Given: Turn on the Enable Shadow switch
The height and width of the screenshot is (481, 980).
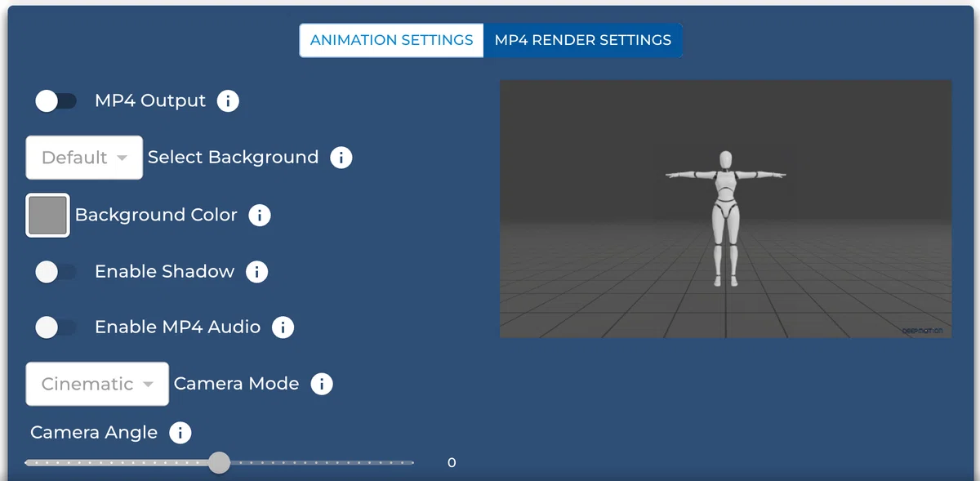Looking at the screenshot, I should pos(56,272).
